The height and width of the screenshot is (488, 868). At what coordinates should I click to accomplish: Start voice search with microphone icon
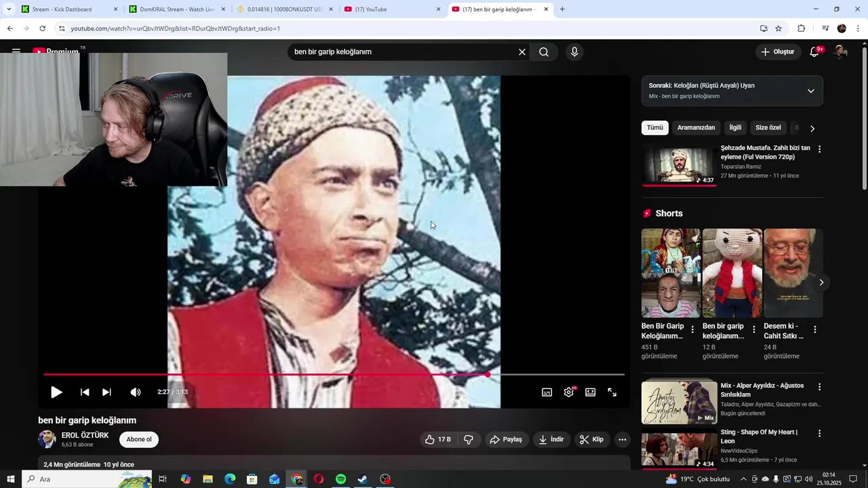coord(574,52)
